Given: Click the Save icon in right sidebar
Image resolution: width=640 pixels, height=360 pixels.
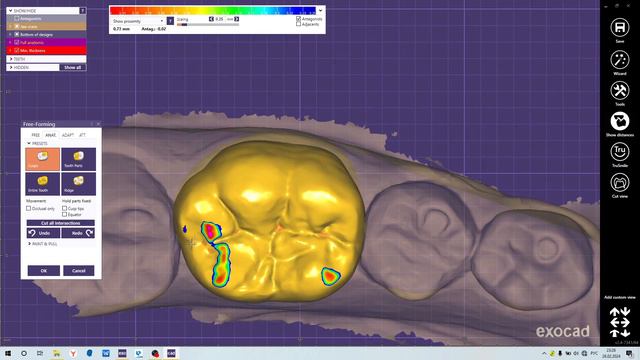Looking at the screenshot, I should [x=620, y=28].
